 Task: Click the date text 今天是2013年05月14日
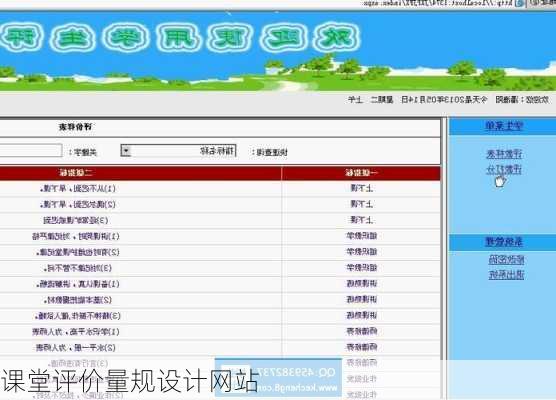click(x=444, y=100)
